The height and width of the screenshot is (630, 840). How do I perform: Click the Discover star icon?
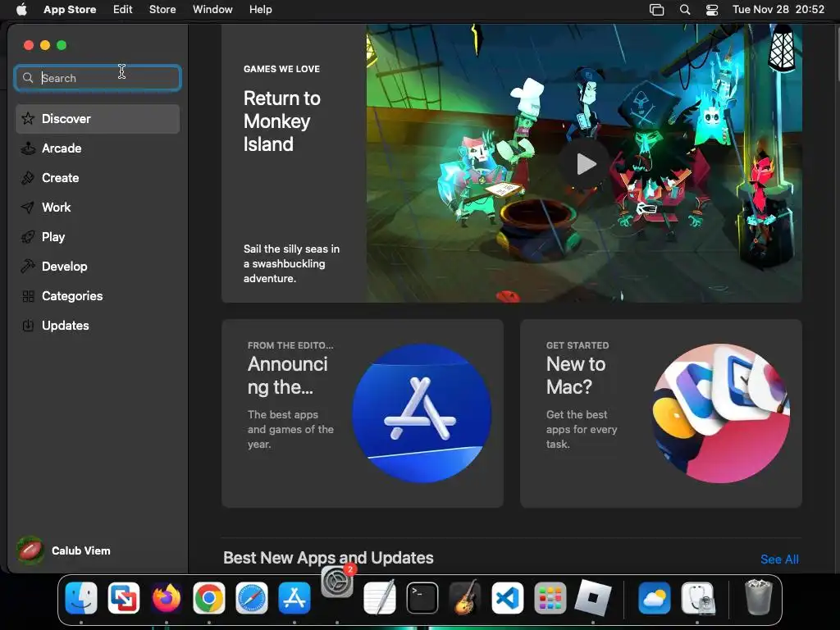click(28, 119)
